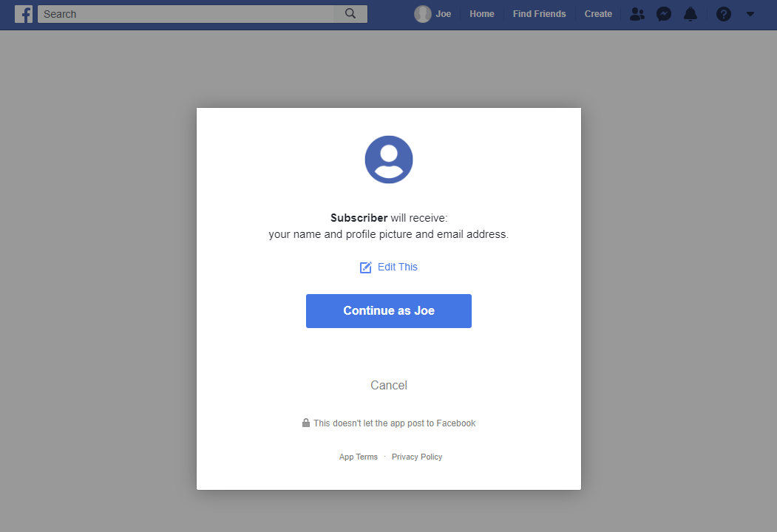Open the Create menu item
This screenshot has width=777, height=532.
[x=598, y=14]
